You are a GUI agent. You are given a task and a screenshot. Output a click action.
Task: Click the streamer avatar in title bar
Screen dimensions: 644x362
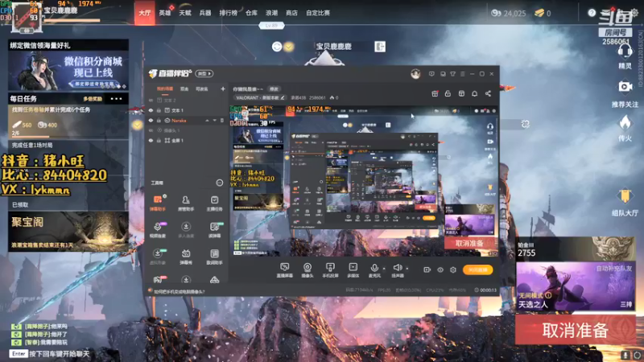pyautogui.click(x=415, y=74)
